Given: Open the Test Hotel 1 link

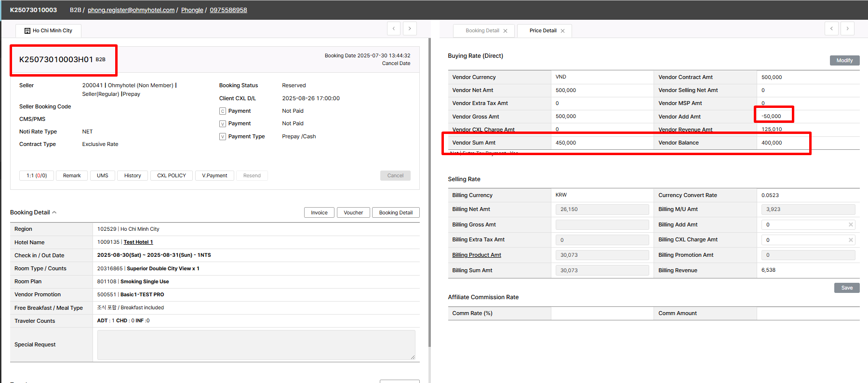Looking at the screenshot, I should pyautogui.click(x=138, y=242).
